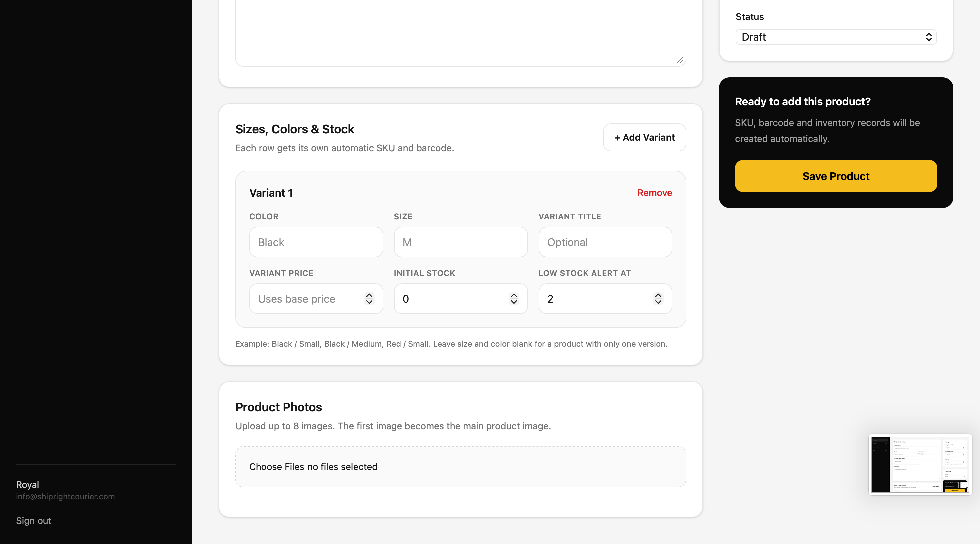The height and width of the screenshot is (544, 980).
Task: Click the Variant 1 title
Action: [271, 193]
